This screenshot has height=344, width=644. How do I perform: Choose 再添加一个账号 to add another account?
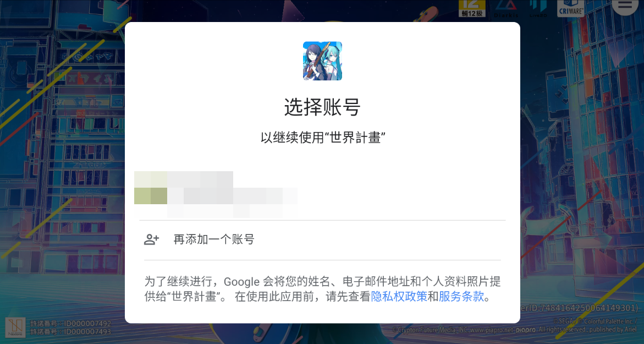pyautogui.click(x=322, y=239)
